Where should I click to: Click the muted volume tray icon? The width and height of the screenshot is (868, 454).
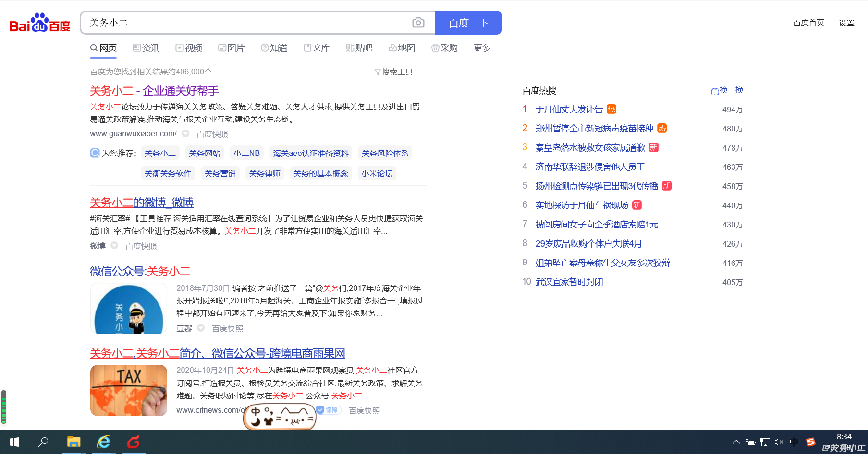[779, 442]
